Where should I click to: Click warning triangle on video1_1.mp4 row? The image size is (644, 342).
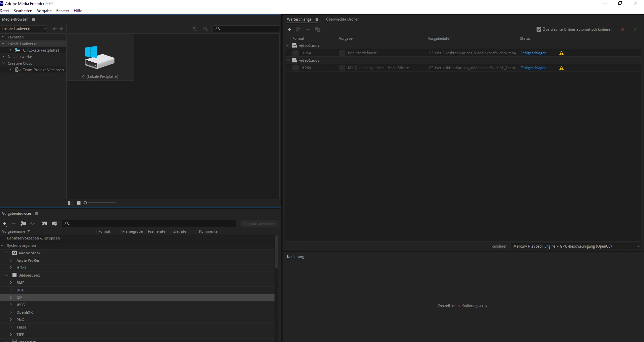click(x=561, y=68)
